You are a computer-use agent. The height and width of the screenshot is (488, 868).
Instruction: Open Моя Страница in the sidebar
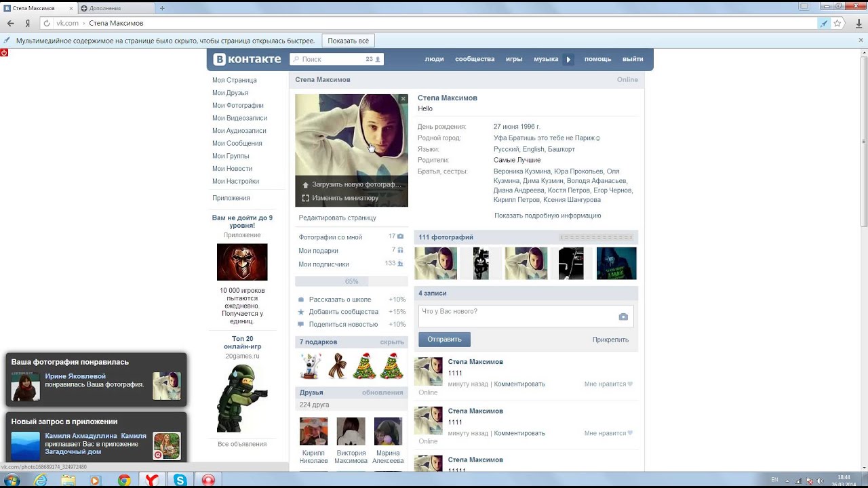click(x=235, y=80)
